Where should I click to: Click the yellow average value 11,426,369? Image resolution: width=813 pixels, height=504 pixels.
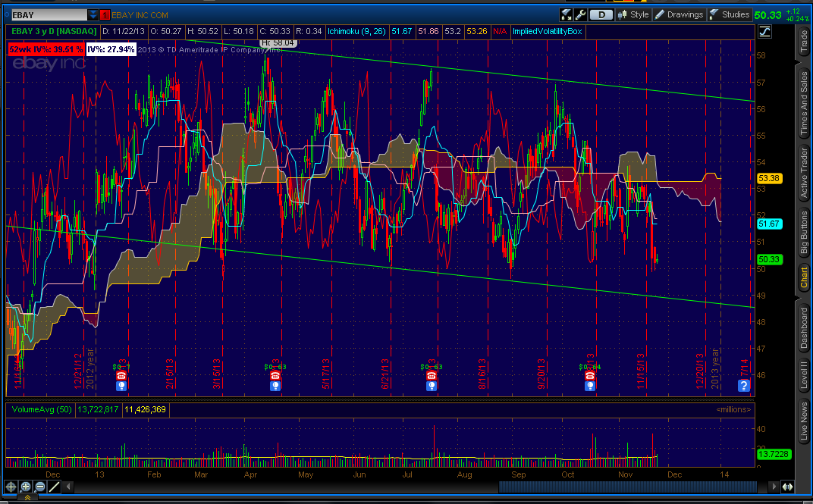coord(145,409)
